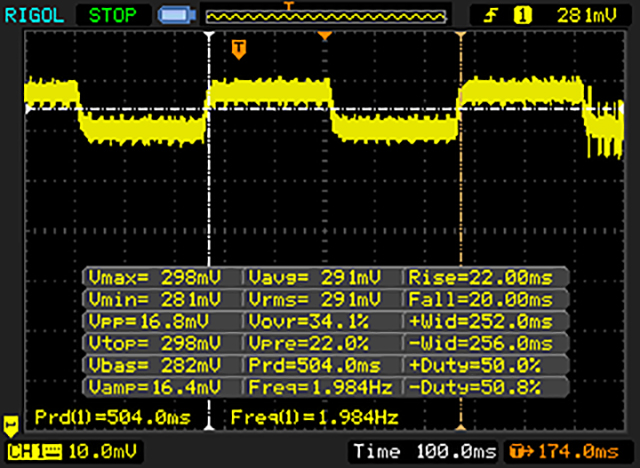Click the +Wid=252.0ms measurement

click(x=480, y=322)
